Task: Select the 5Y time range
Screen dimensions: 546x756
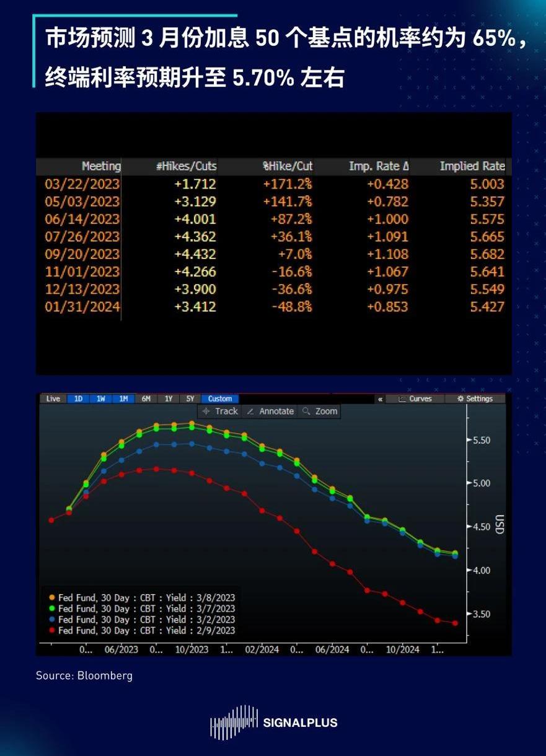Action: [190, 399]
